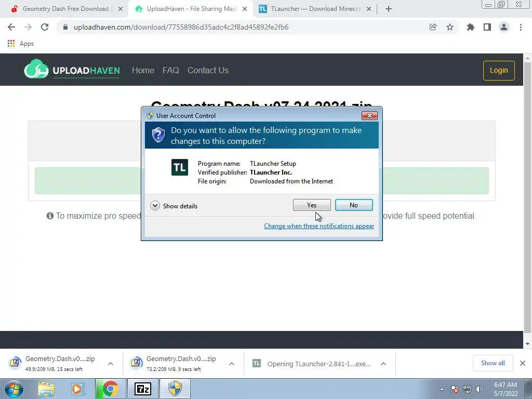Switch to TLauncher Download Minecraft tab
532x399 pixels.
click(315, 9)
